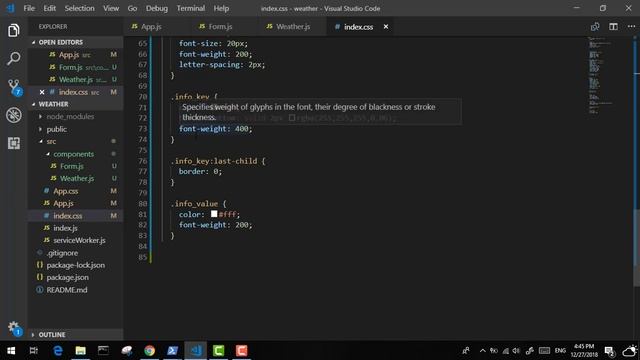
Task: Open Task View on the taskbar
Action: pyautogui.click(x=34, y=351)
